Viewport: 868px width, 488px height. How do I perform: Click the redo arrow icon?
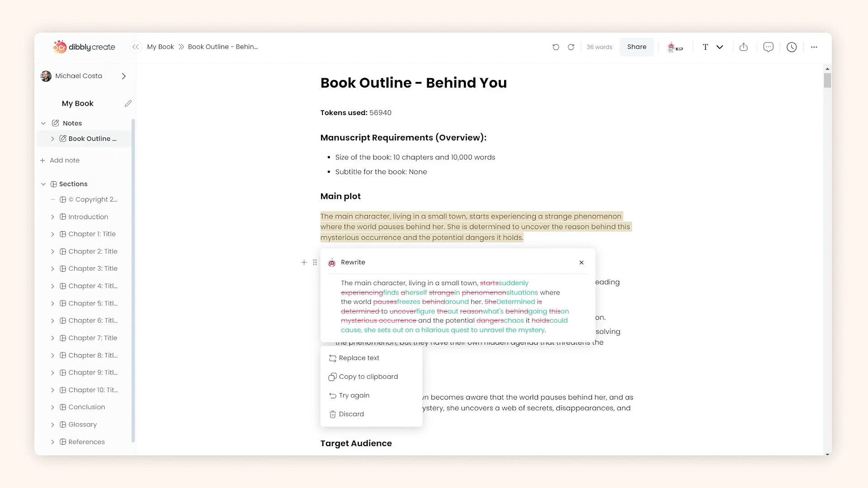pyautogui.click(x=571, y=47)
